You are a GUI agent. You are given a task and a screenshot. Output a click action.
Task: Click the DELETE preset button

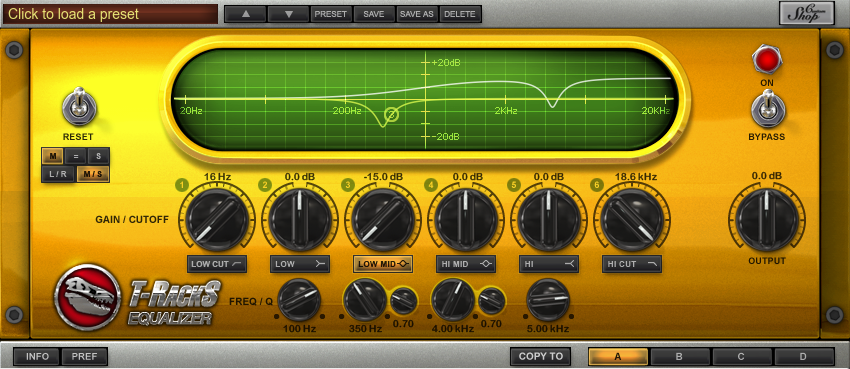(x=460, y=14)
